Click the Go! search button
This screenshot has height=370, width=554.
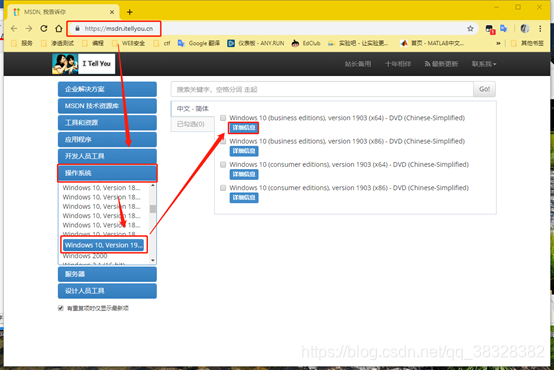coord(484,89)
